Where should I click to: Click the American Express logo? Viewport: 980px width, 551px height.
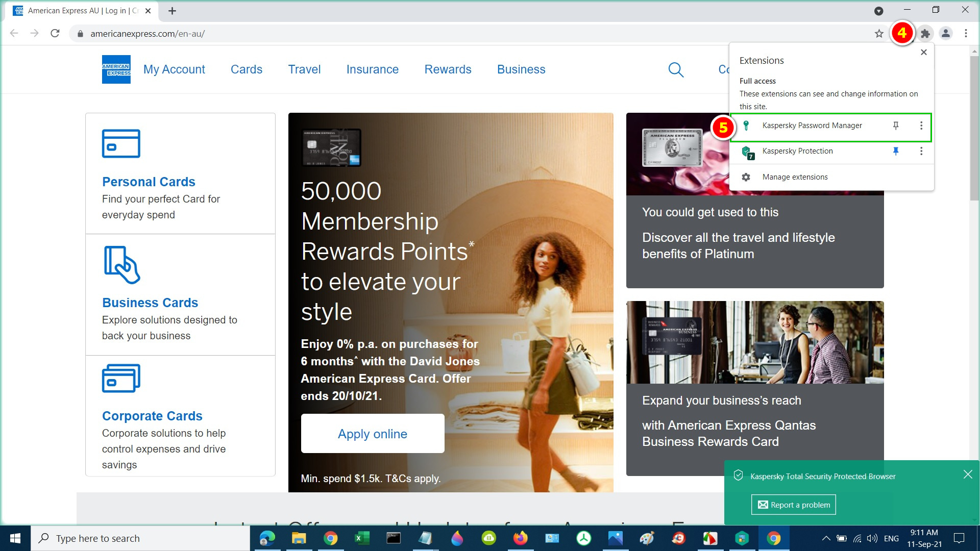[x=116, y=69]
